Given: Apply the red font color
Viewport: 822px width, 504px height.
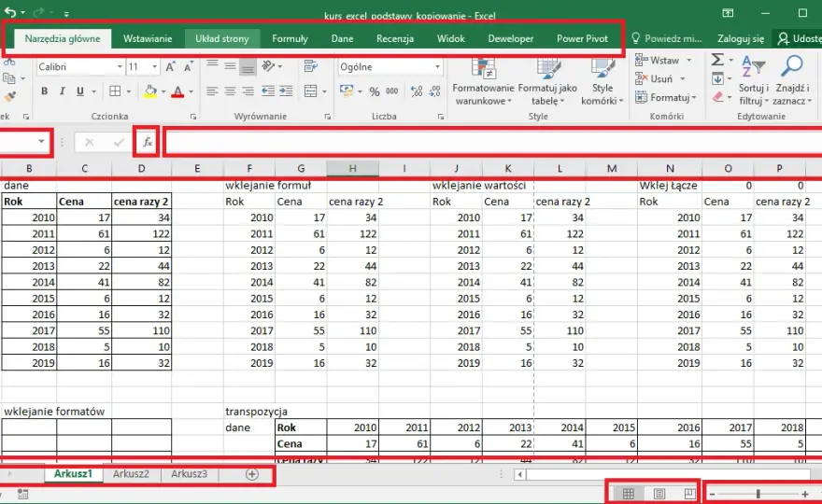Looking at the screenshot, I should 177,91.
